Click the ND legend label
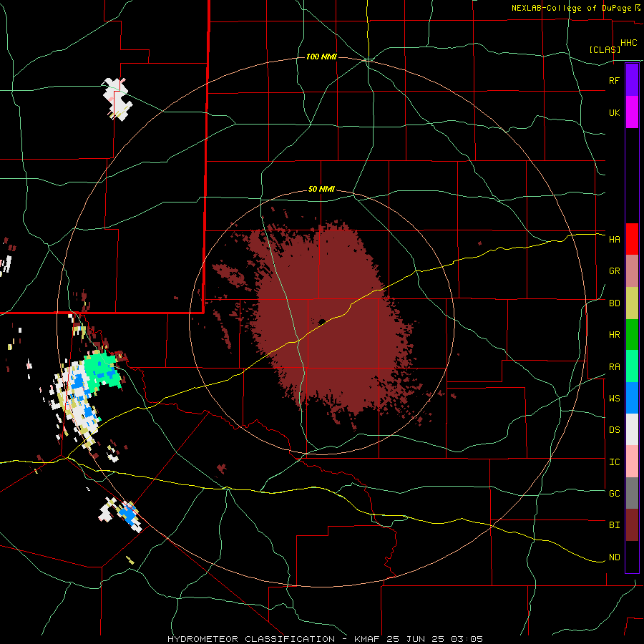 click(614, 557)
